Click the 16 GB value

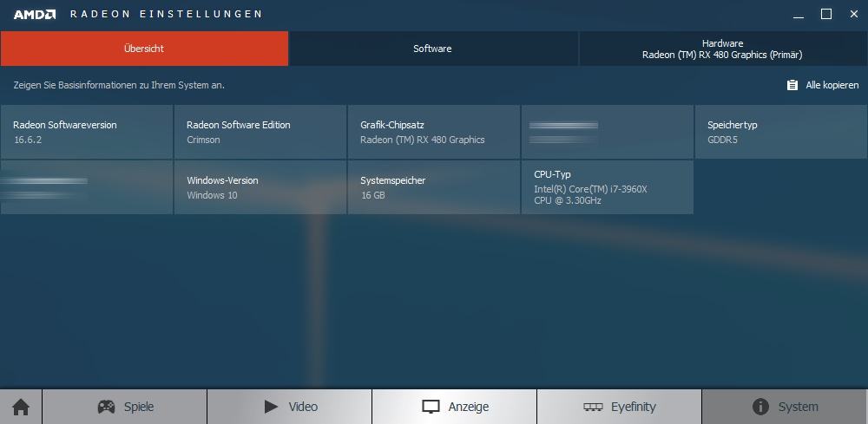(372, 195)
